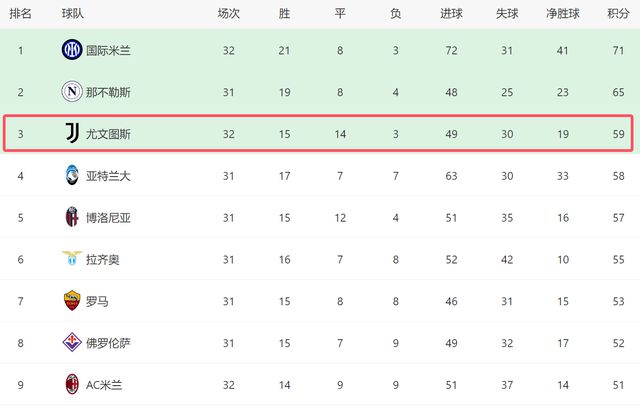The height and width of the screenshot is (407, 640).
Task: Click the Atalanta club crest
Action: pos(71,175)
